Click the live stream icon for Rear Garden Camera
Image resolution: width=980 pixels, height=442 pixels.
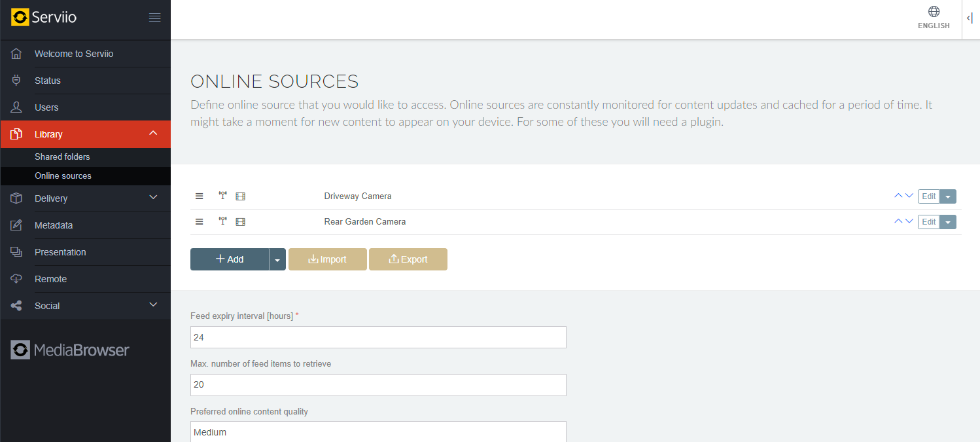point(223,221)
